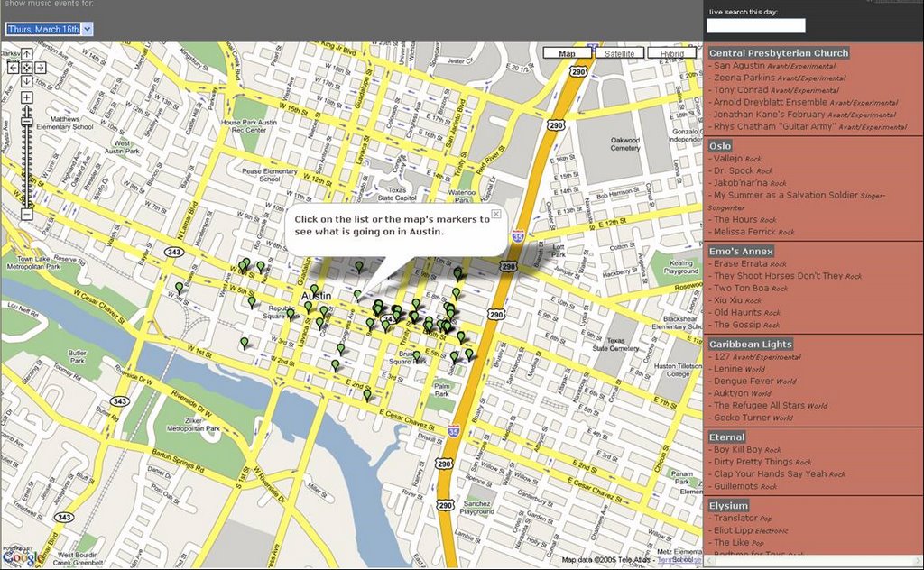Select Emo's Annex venue heading
The height and width of the screenshot is (570, 924).
741,252
